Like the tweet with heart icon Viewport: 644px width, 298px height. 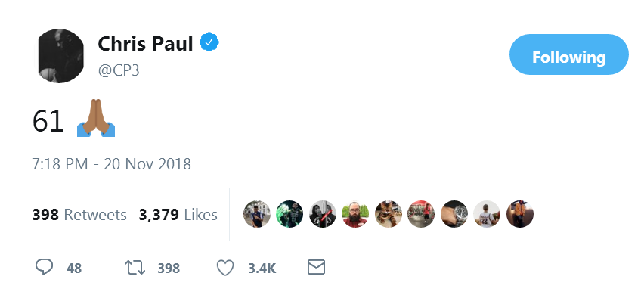point(225,268)
